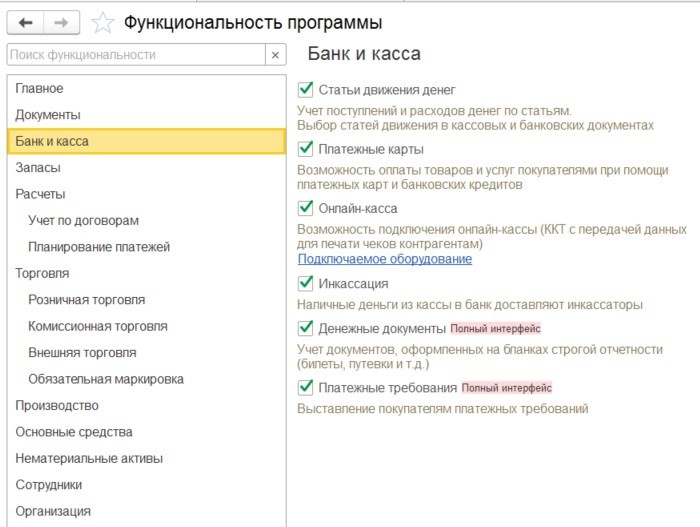The height and width of the screenshot is (527, 700).
Task: Toggle 'Платежные требования' checkbox
Action: 305,387
